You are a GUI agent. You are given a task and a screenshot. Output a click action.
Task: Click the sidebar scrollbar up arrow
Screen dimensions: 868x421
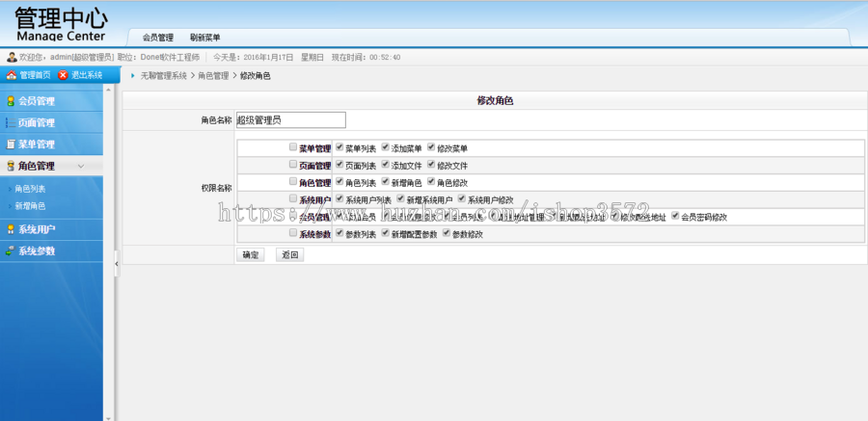click(108, 89)
